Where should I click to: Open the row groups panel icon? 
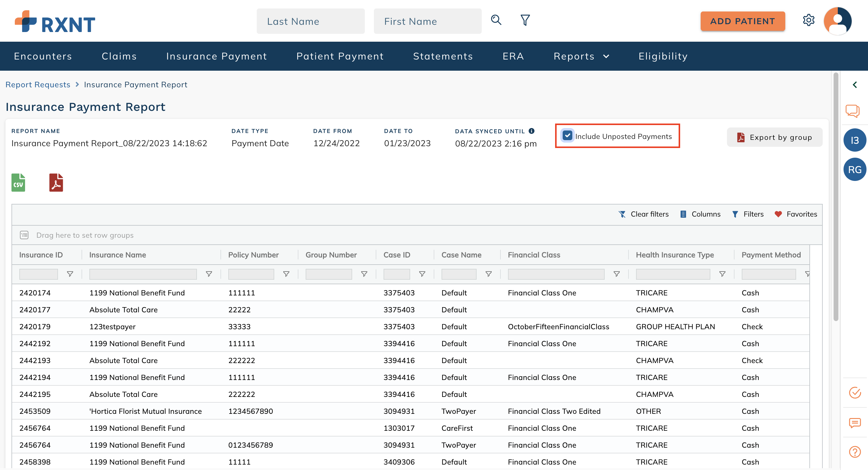[x=24, y=235]
